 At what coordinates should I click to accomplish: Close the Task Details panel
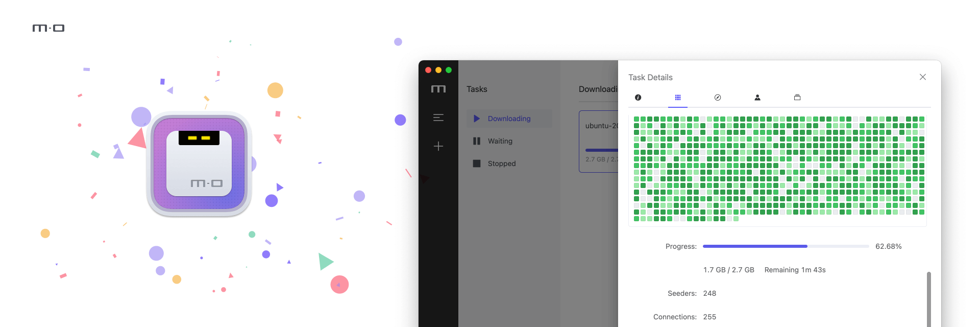[x=923, y=77]
